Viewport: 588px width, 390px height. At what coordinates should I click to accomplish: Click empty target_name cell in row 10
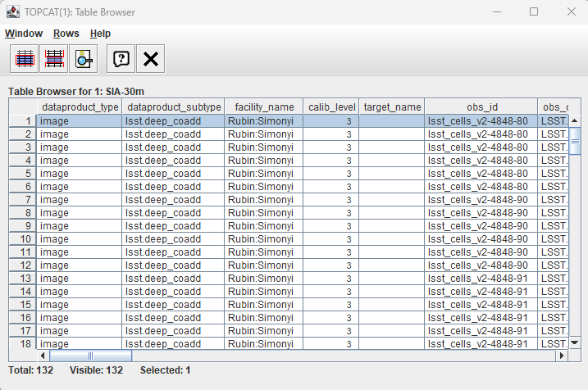(392, 239)
